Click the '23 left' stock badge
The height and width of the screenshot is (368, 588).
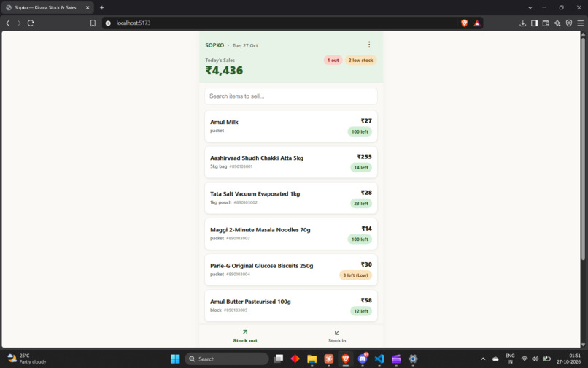pos(361,204)
